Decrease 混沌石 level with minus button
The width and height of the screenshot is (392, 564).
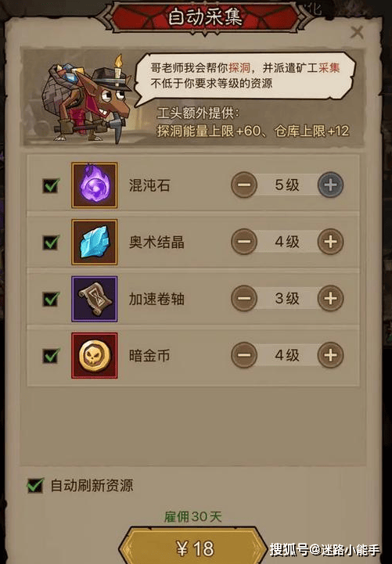point(244,185)
